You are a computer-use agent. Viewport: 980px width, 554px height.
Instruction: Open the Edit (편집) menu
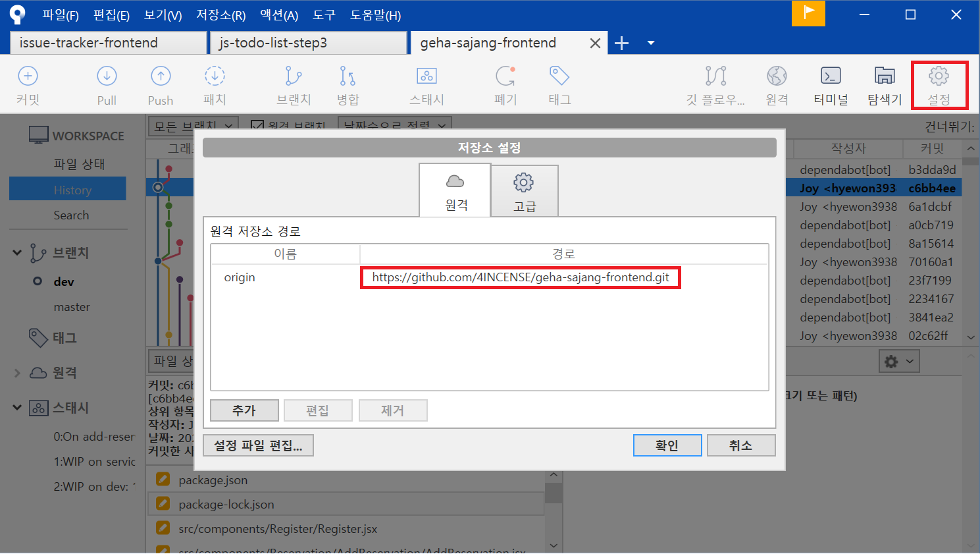111,15
